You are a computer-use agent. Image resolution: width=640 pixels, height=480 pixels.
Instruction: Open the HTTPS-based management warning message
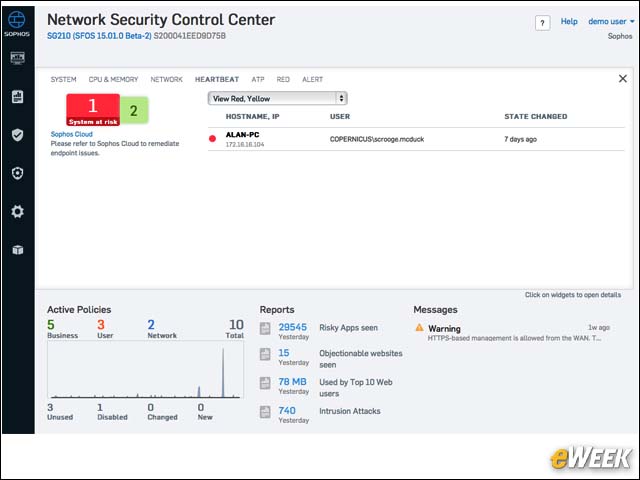(x=514, y=338)
